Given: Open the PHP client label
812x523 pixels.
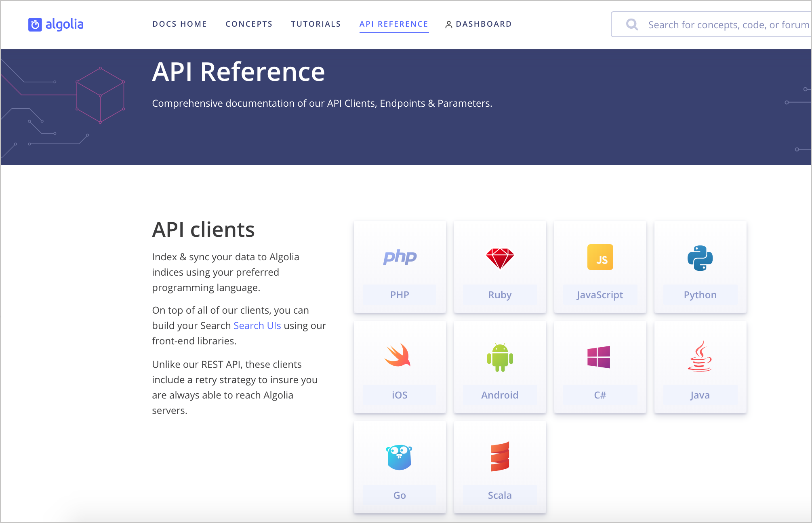Looking at the screenshot, I should [x=400, y=295].
